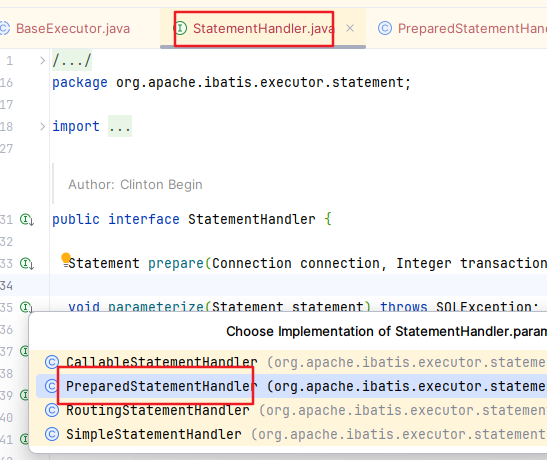
Task: Click the gutter icon beside parameterize on line 35
Action: pos(27,307)
